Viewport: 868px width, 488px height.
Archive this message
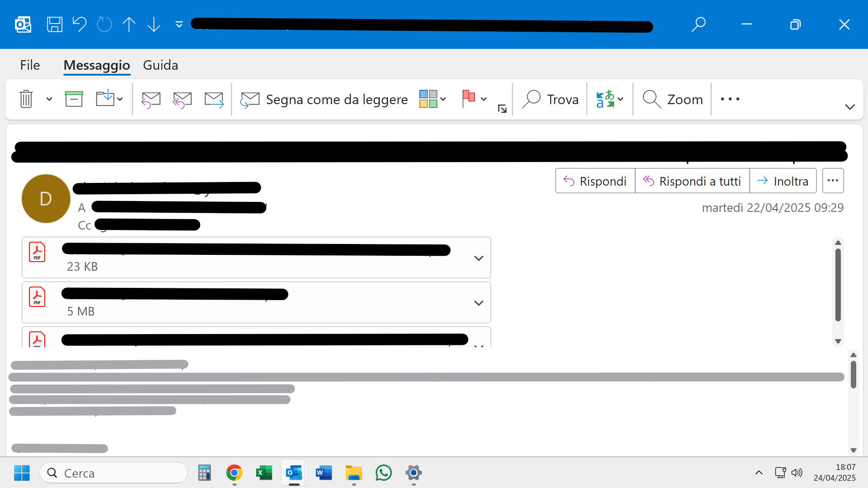[74, 99]
